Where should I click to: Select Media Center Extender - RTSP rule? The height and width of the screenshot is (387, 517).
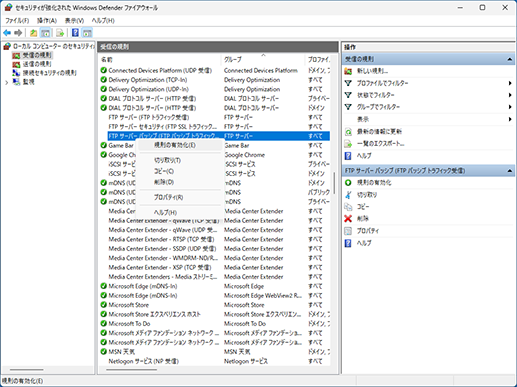coord(161,239)
